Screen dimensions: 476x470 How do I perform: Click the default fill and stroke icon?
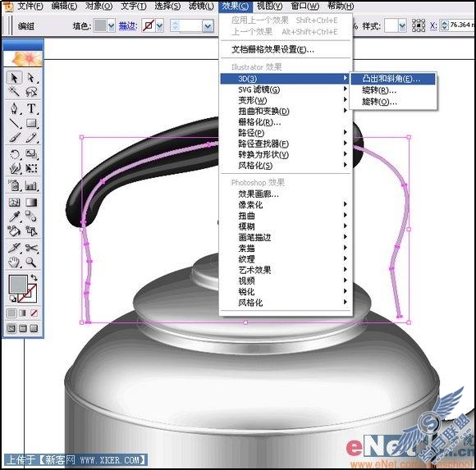click(x=13, y=299)
